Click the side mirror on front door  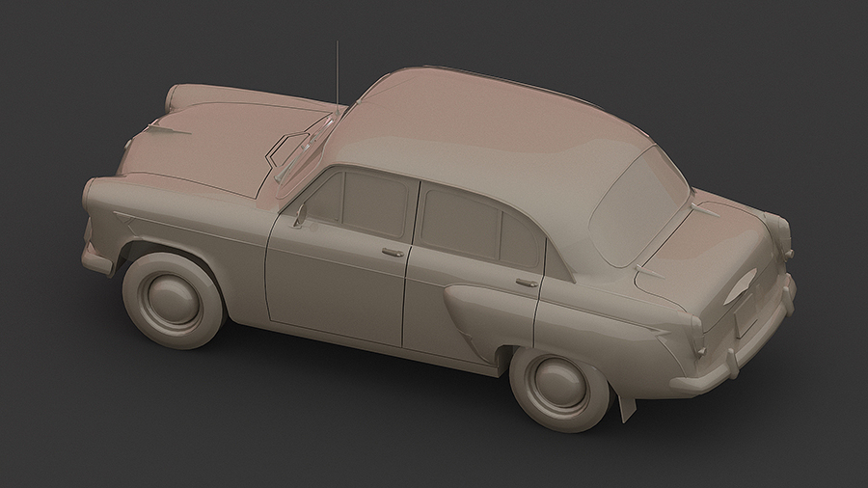click(x=301, y=216)
